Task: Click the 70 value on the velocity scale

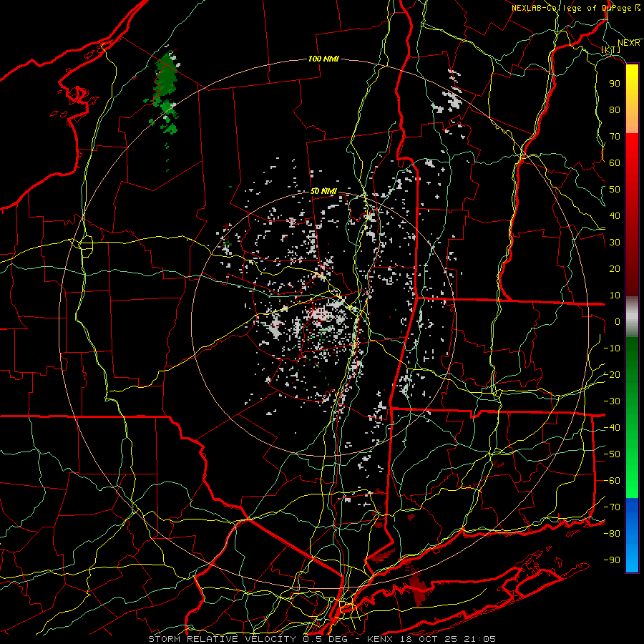Action: click(615, 137)
